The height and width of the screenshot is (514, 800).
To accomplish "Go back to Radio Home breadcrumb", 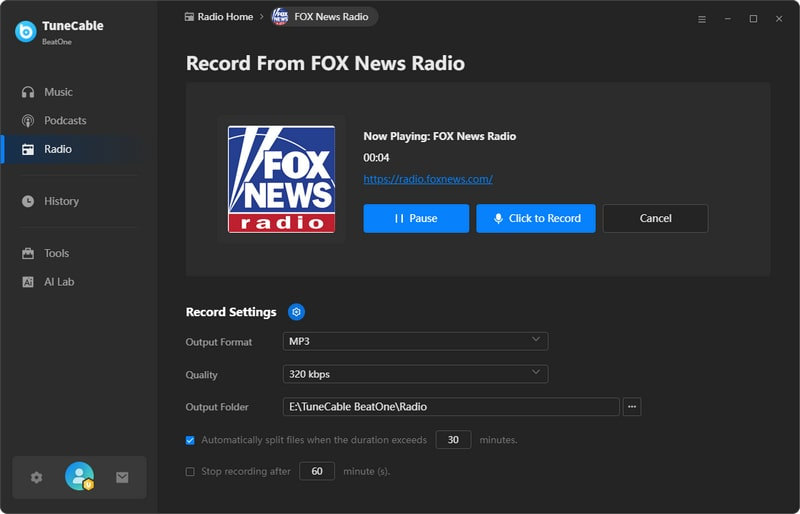I will pyautogui.click(x=219, y=17).
